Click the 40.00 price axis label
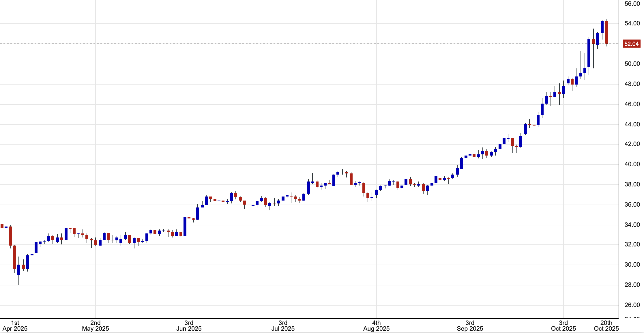The image size is (644, 333). pos(632,164)
